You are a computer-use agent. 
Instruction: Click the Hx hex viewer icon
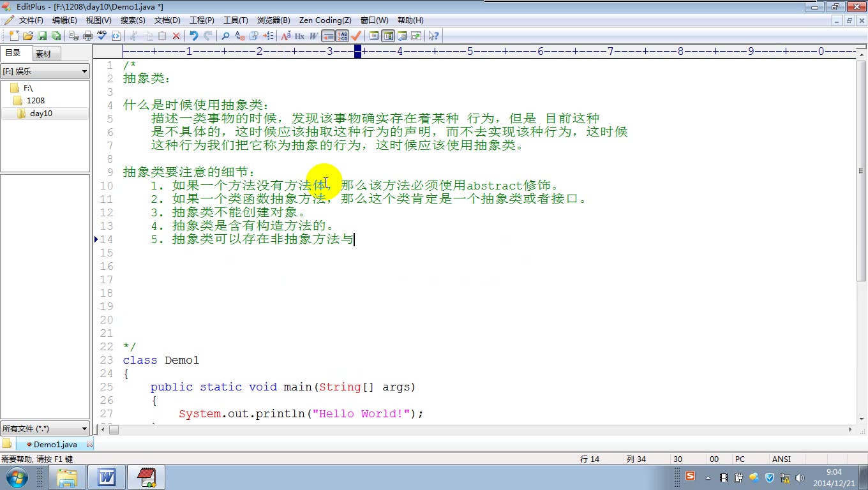click(299, 36)
